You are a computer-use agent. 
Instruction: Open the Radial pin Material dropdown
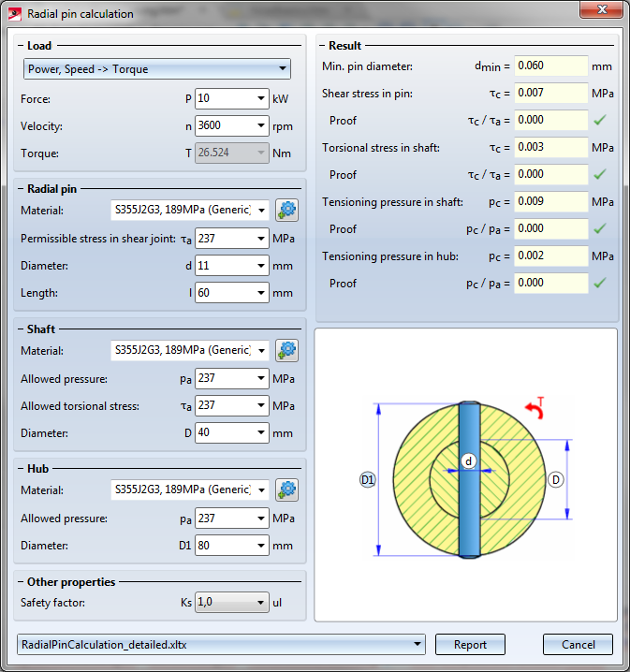point(261,210)
